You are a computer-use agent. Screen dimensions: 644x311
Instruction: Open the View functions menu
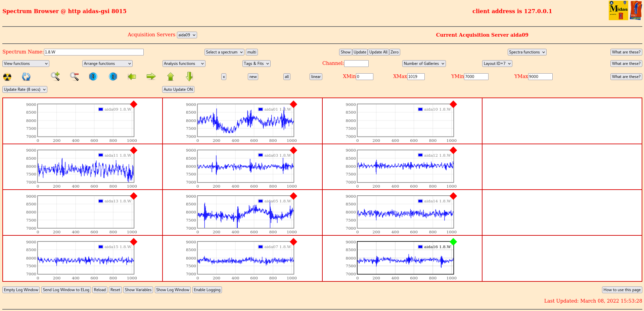point(26,64)
